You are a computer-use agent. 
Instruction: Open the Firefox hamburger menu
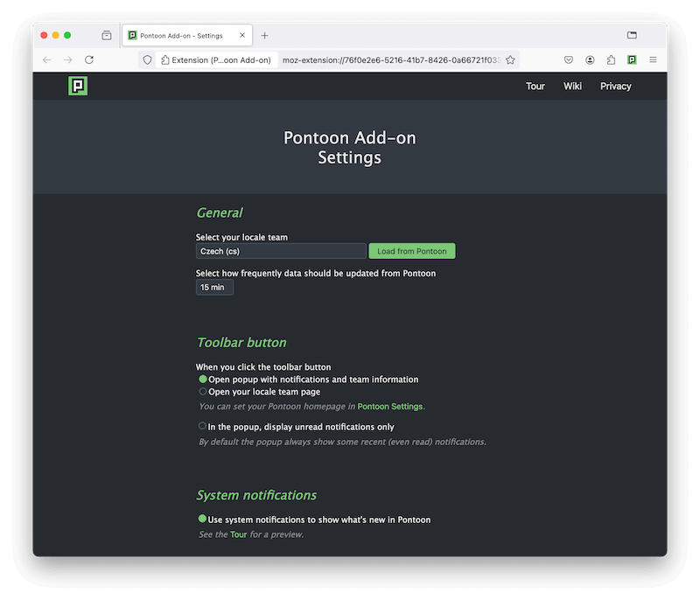(653, 59)
